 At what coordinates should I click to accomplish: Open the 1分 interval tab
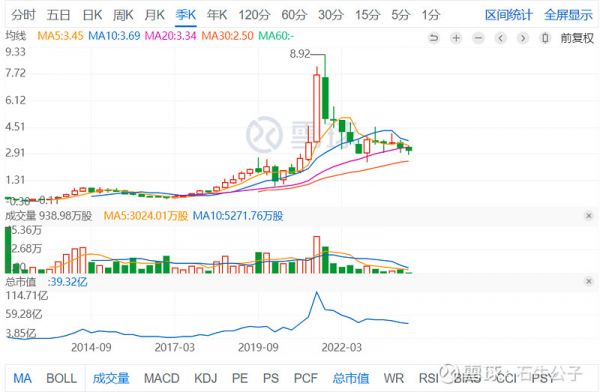click(x=431, y=15)
